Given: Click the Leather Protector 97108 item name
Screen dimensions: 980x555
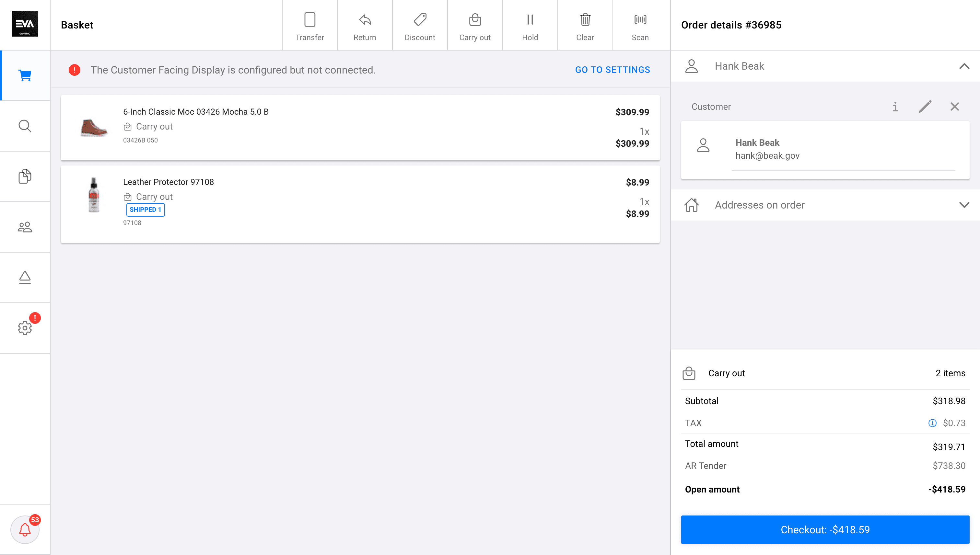Looking at the screenshot, I should click(168, 182).
